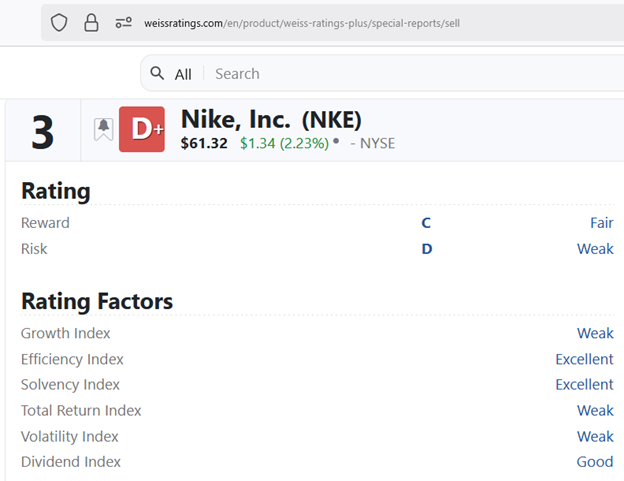Image resolution: width=624 pixels, height=481 pixels.
Task: Click Good value for Dividend Index
Action: [595, 462]
